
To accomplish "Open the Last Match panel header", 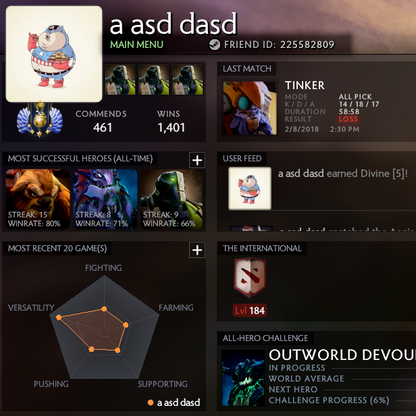I will pyautogui.click(x=247, y=69).
